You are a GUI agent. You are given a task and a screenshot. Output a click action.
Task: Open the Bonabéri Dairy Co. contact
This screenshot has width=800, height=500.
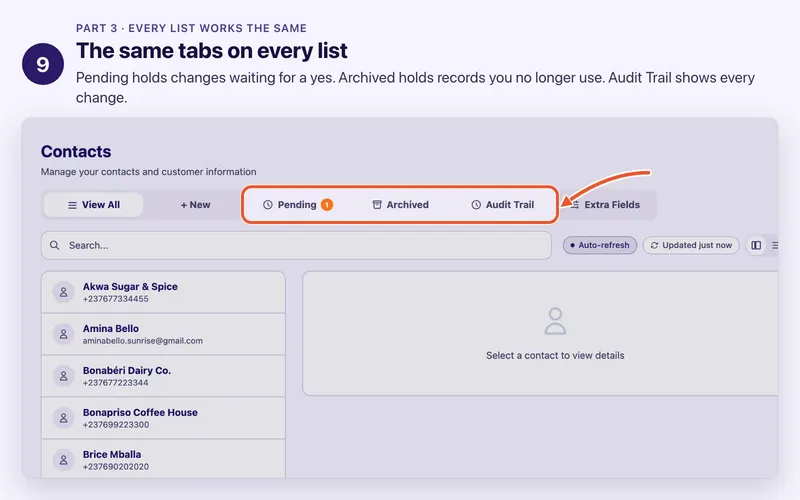(x=163, y=376)
